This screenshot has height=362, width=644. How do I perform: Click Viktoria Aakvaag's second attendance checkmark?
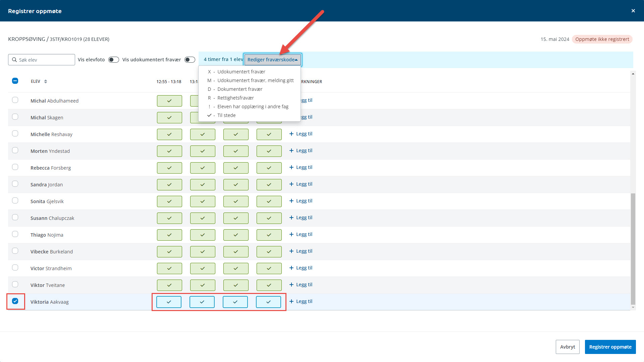coord(202,302)
